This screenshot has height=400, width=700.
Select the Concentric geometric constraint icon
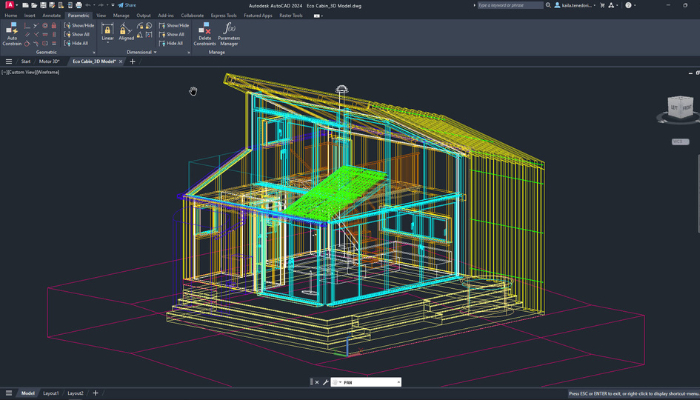(45, 25)
